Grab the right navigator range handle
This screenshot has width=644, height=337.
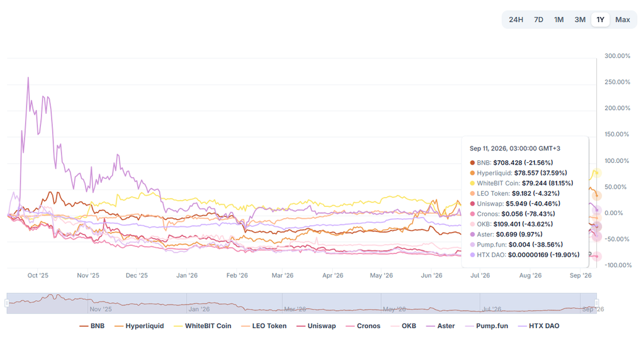[597, 303]
